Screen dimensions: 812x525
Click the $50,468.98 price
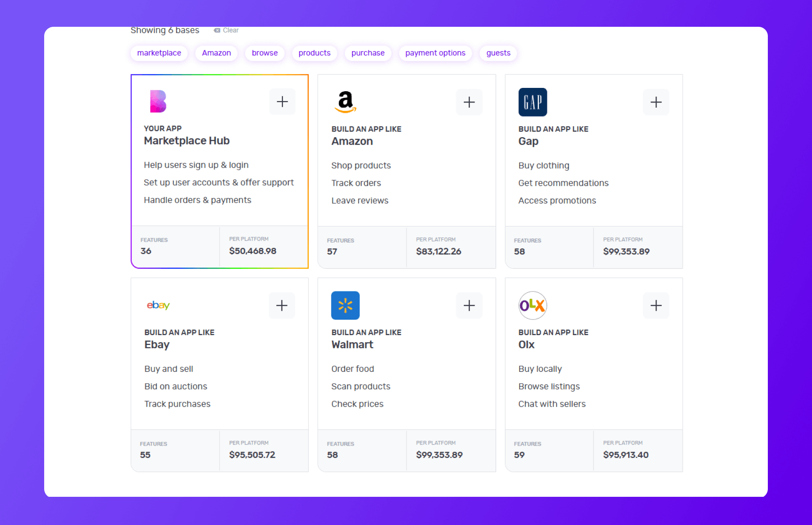(x=252, y=251)
